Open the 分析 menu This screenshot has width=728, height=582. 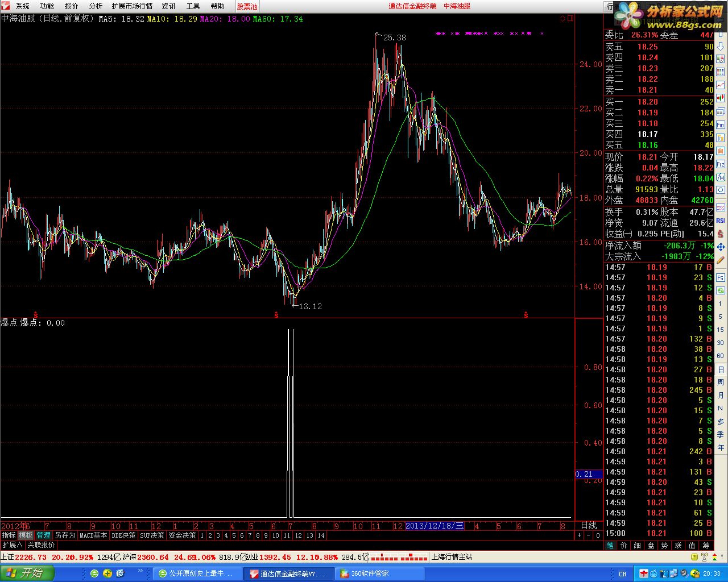click(x=96, y=6)
